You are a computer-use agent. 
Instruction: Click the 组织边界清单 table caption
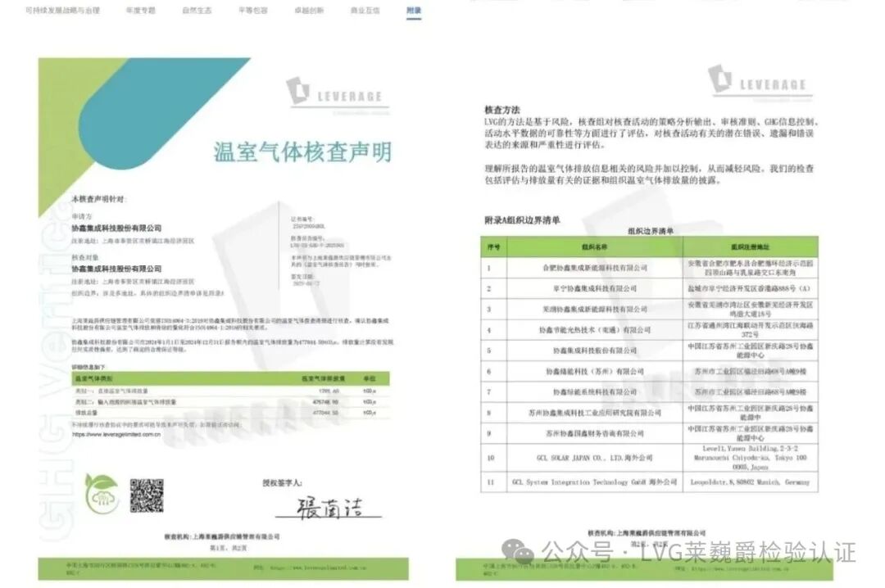click(650, 231)
